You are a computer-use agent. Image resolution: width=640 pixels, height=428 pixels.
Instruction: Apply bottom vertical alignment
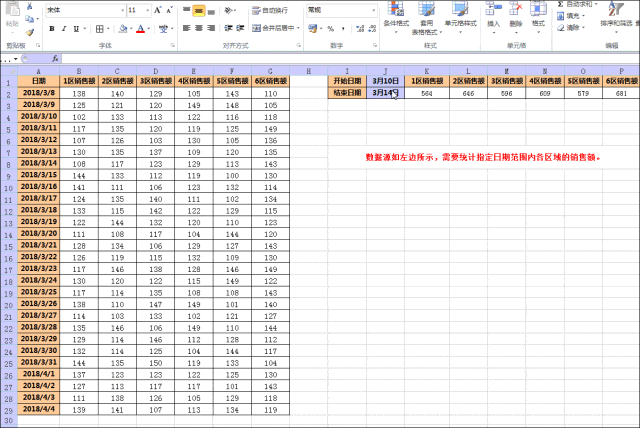[211, 10]
